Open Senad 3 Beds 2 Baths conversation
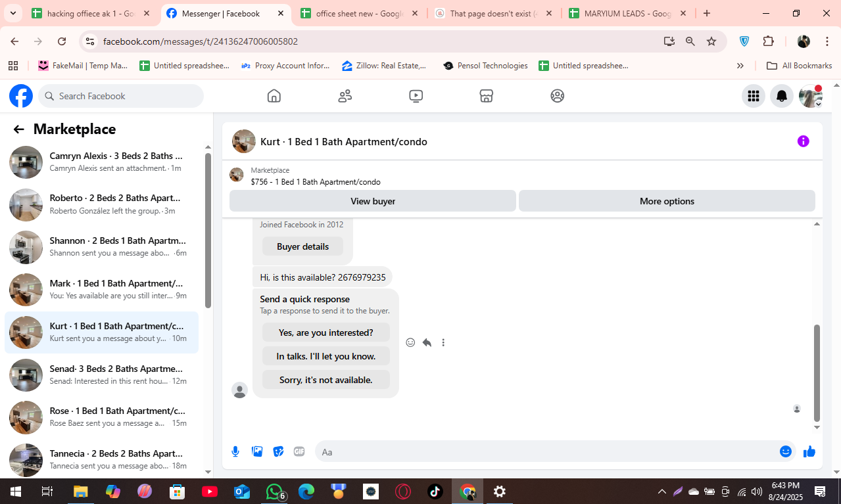 [x=102, y=375]
